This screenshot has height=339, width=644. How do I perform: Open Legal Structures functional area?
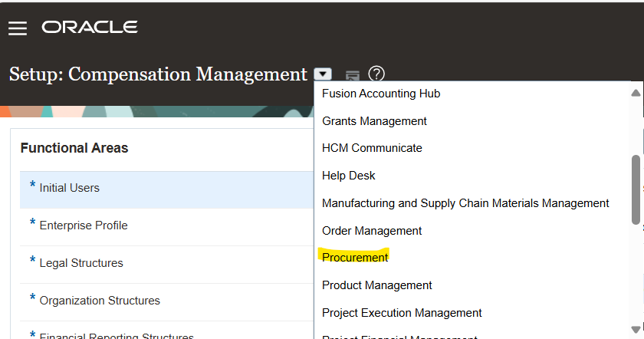80,263
